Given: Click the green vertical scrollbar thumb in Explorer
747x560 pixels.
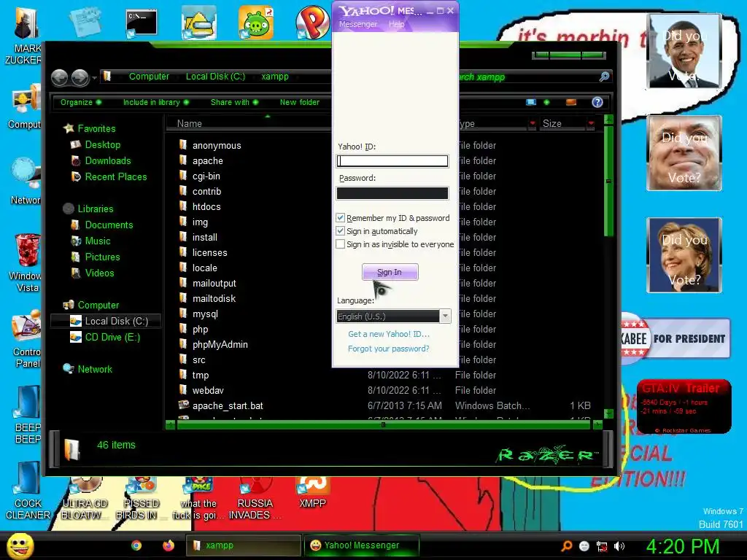Looking at the screenshot, I should (x=608, y=181).
